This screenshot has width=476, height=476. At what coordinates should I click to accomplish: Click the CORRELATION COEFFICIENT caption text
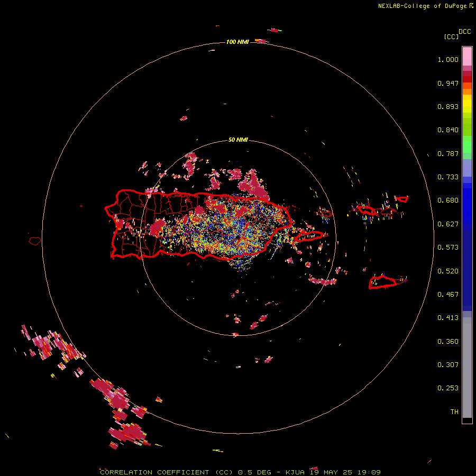pos(155,472)
